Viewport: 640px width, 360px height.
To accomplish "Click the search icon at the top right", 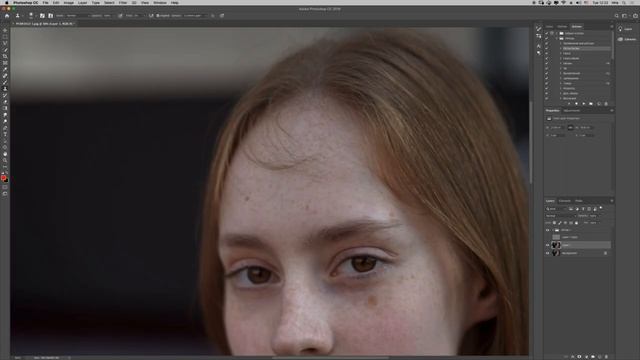I will 616,16.
